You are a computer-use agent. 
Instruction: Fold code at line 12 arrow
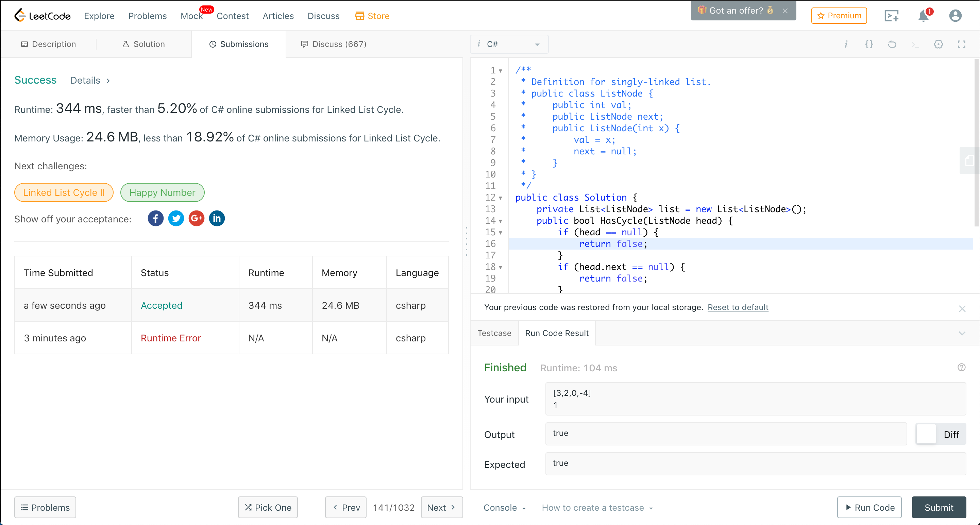click(501, 198)
